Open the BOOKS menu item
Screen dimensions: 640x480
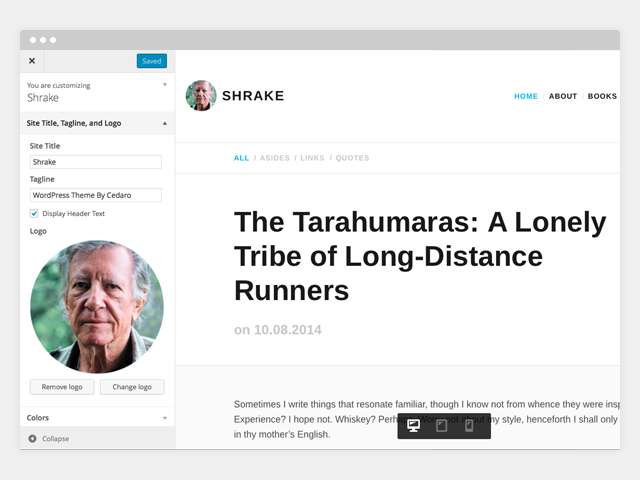(602, 96)
